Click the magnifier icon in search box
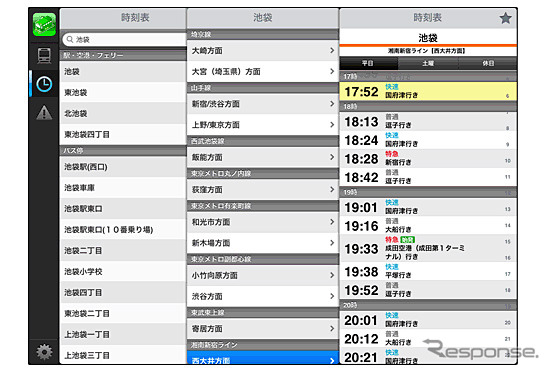Image resolution: width=550 pixels, height=371 pixels. click(70, 39)
